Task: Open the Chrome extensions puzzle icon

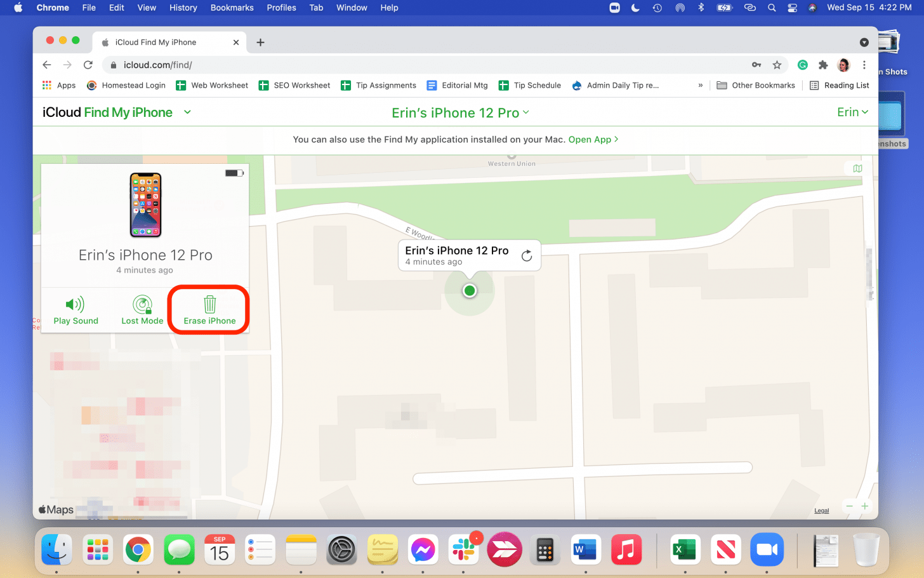Action: point(823,65)
